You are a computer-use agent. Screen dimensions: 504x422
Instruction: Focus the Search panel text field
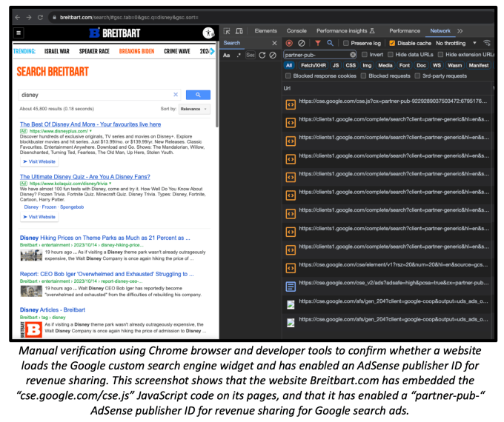[x=250, y=56]
